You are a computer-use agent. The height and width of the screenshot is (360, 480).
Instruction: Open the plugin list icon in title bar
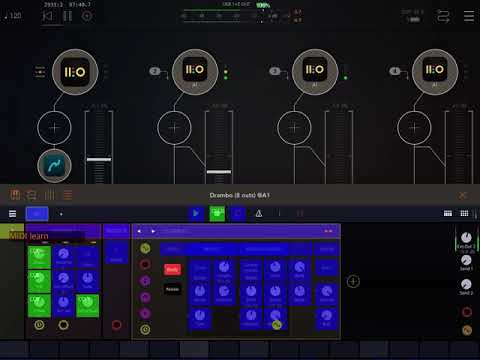click(68, 195)
